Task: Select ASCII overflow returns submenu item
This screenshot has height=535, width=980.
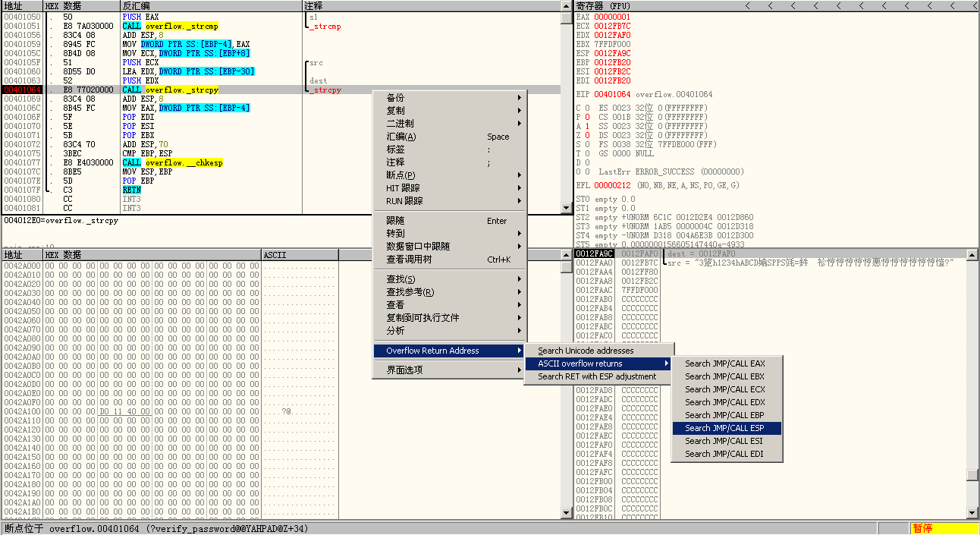Action: coord(599,363)
